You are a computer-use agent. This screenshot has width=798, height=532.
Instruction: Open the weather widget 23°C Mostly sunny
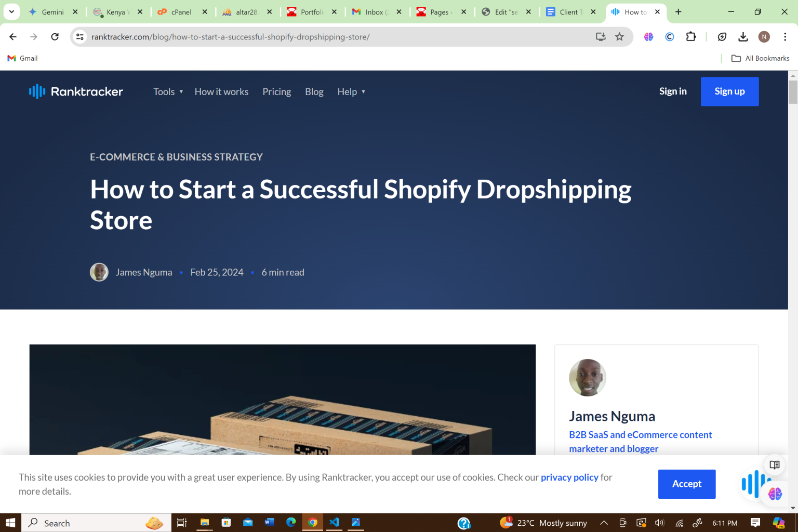543,523
